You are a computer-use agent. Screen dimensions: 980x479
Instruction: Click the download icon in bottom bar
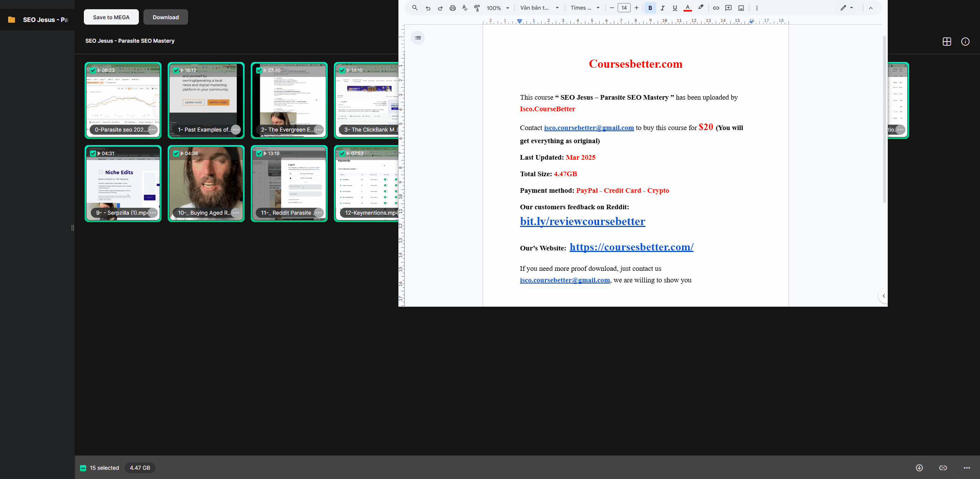[919, 468]
